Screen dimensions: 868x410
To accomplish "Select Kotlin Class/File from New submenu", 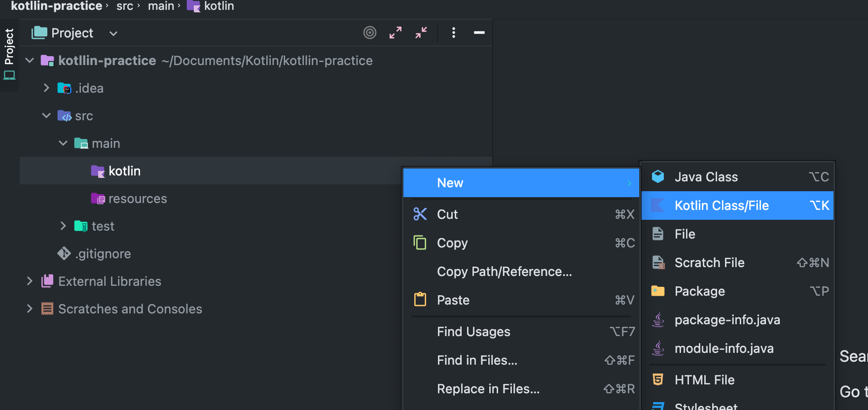I will coord(722,205).
